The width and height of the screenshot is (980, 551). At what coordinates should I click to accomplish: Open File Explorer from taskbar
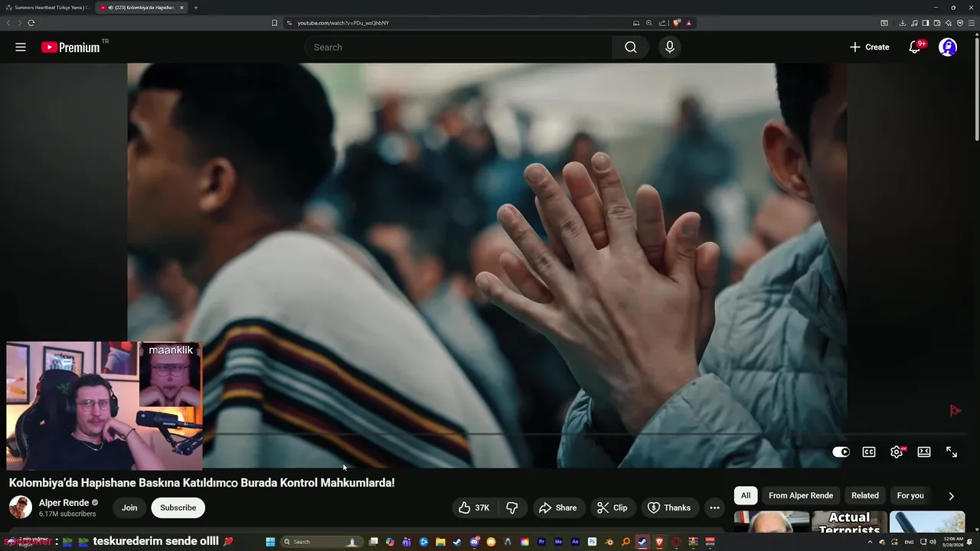(x=440, y=542)
